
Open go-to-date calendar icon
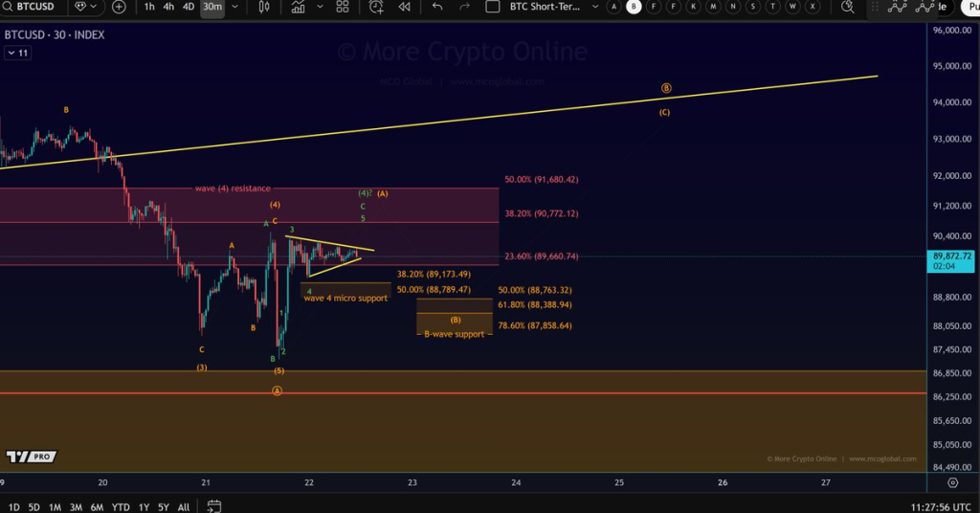(214, 506)
